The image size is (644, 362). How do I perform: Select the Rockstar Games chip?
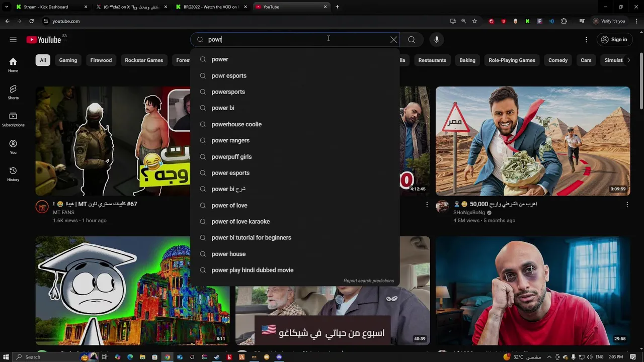pyautogui.click(x=144, y=60)
